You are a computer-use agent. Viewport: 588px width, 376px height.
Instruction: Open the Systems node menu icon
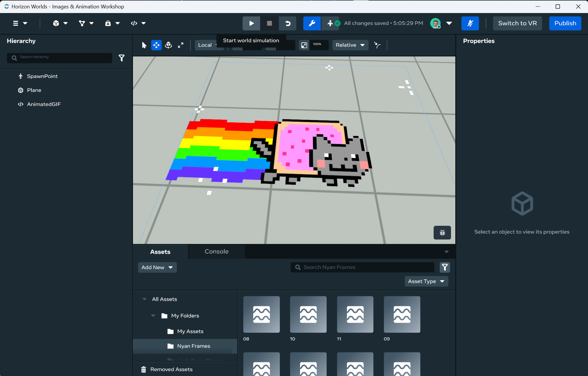click(86, 23)
